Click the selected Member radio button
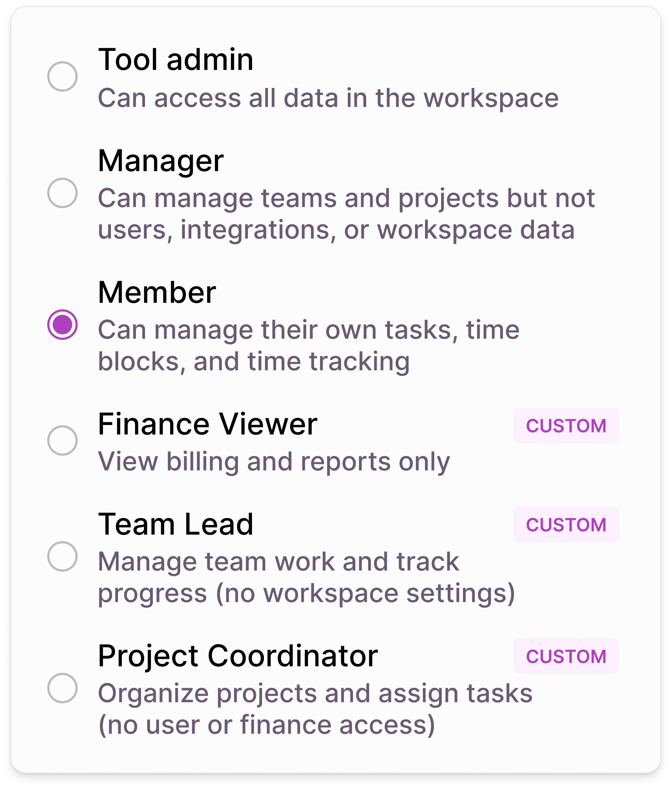 pos(63,325)
